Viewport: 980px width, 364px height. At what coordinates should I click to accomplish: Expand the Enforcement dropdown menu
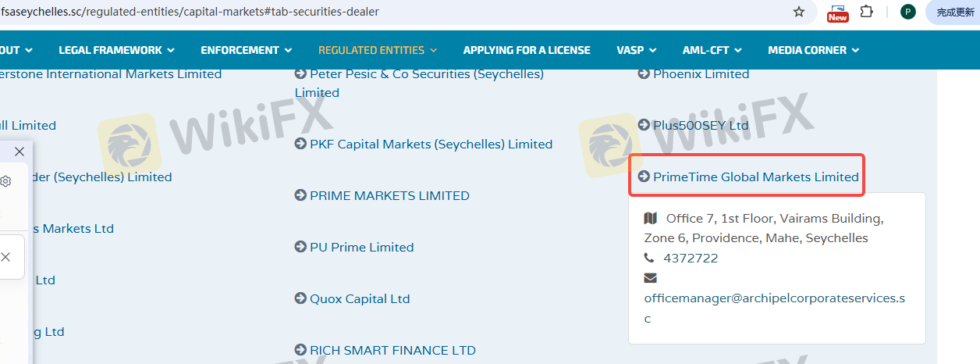click(x=246, y=50)
